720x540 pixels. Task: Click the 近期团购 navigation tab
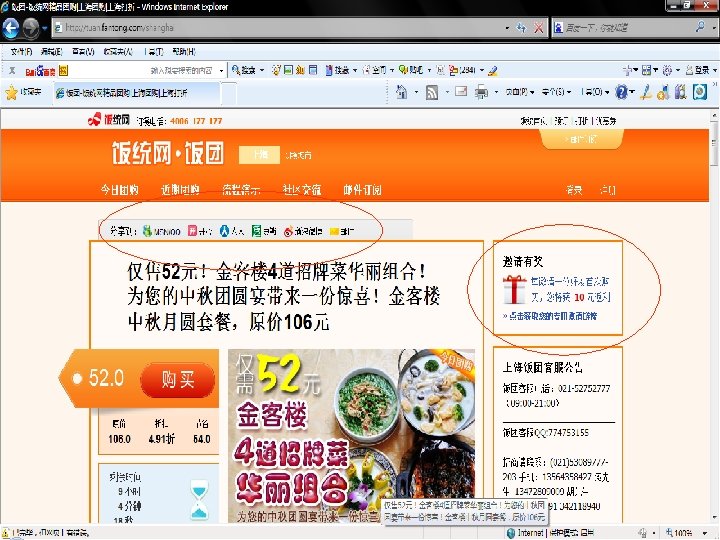tap(180, 190)
